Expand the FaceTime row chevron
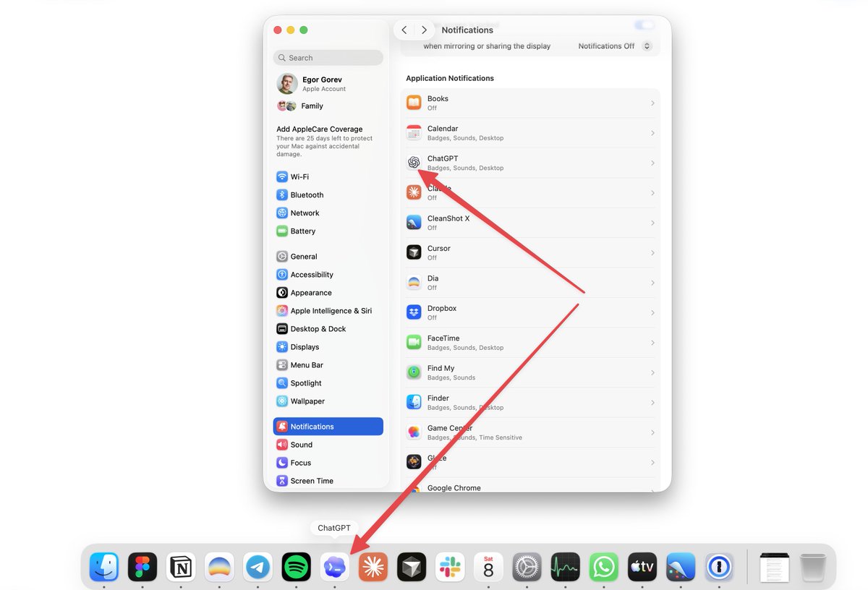Viewport: 868px width, 590px height. point(652,343)
